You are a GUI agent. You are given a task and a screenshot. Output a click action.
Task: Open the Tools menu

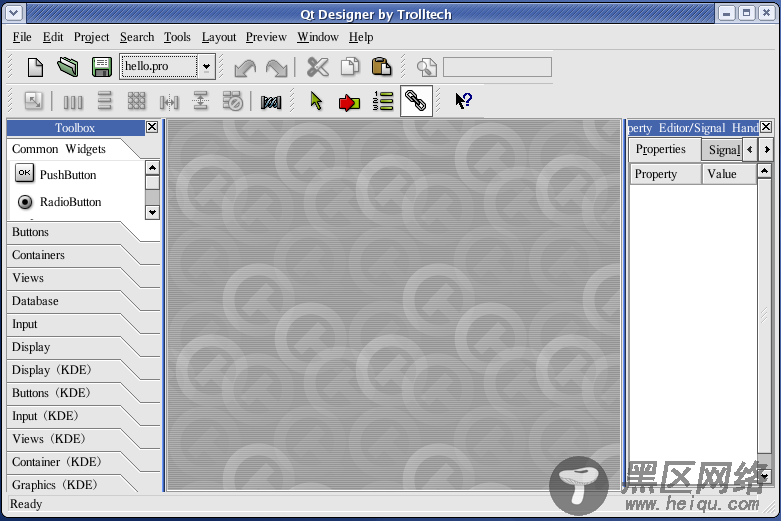[x=177, y=37]
